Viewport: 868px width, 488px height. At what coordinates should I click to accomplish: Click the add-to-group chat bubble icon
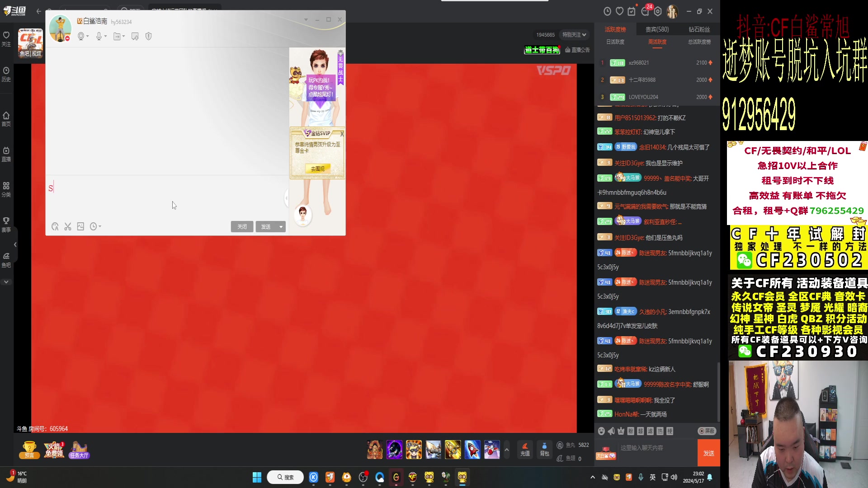click(x=135, y=36)
